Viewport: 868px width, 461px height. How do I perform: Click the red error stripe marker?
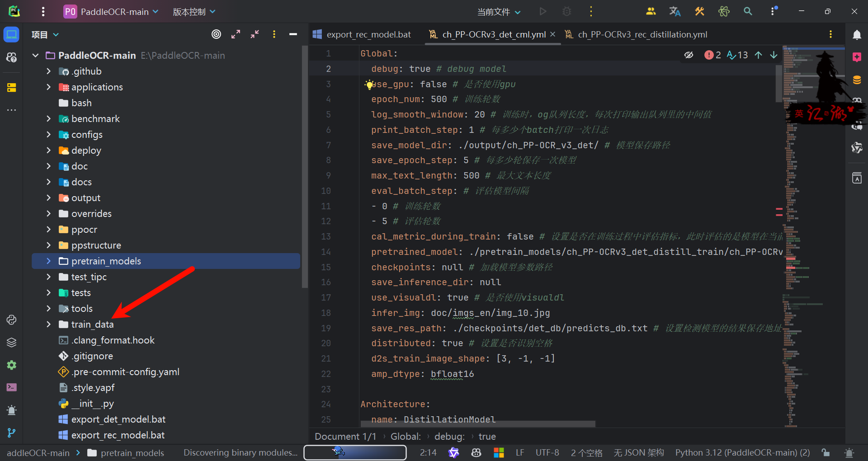pos(779,209)
